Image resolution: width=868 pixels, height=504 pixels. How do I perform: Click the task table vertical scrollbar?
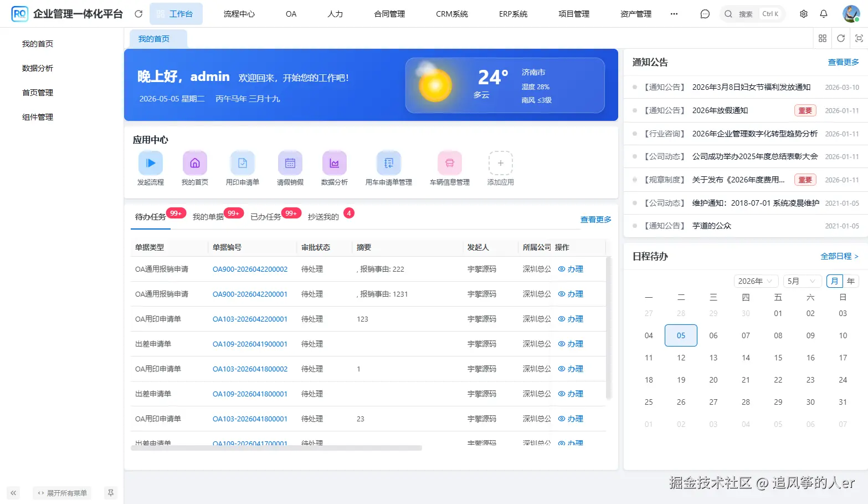tap(608, 327)
